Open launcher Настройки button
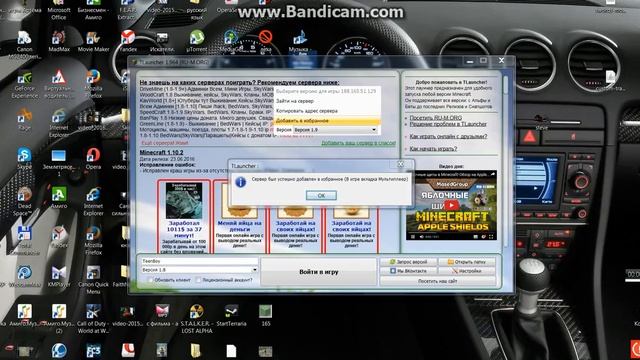Screen dimensions: 640x360 [467, 271]
